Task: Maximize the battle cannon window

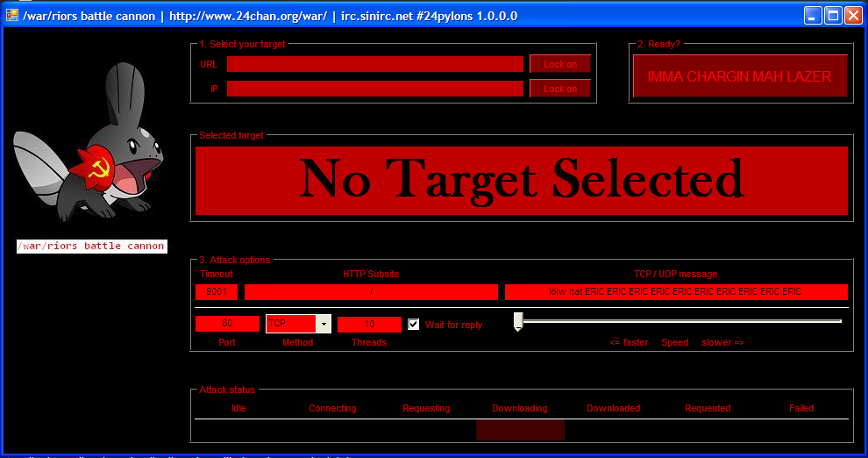Action: point(833,16)
